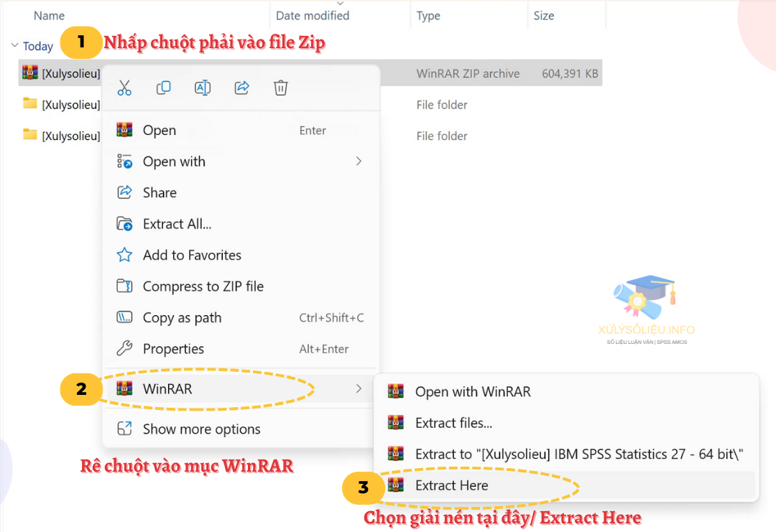The height and width of the screenshot is (532, 776).
Task: Click the Open with icon
Action: (124, 162)
